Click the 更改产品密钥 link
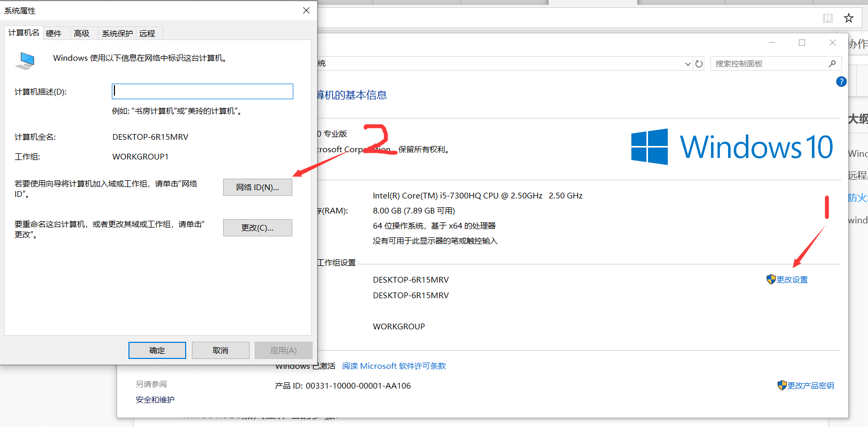Viewport: 868px width, 427px height. (x=806, y=385)
